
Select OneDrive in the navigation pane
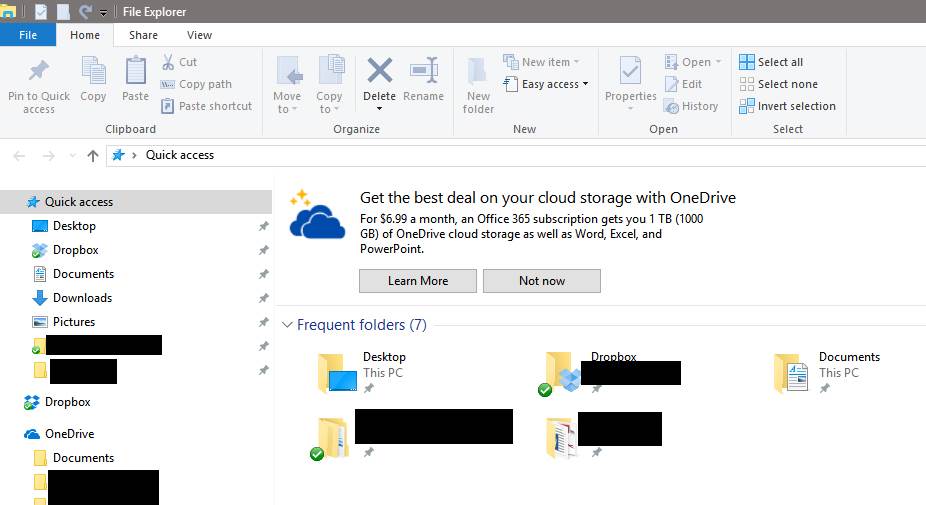pos(69,434)
